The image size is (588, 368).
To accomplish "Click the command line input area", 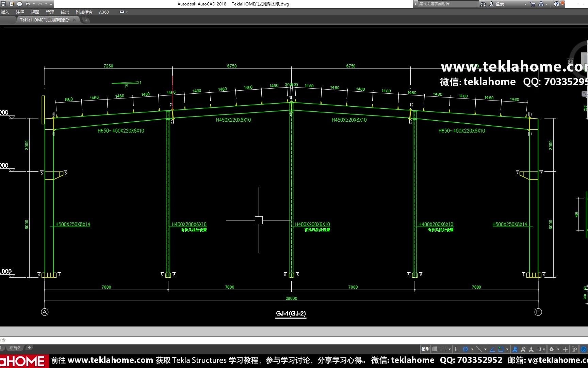I will click(x=294, y=340).
